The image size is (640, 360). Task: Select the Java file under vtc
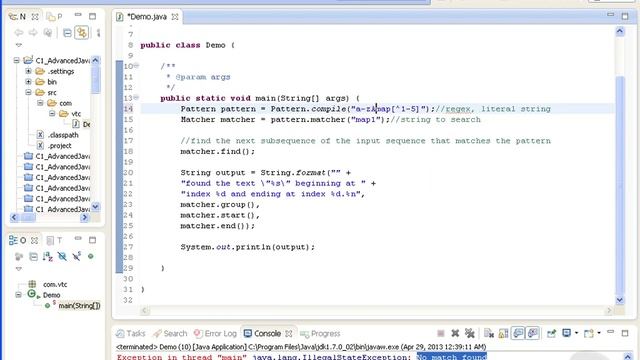click(81, 124)
